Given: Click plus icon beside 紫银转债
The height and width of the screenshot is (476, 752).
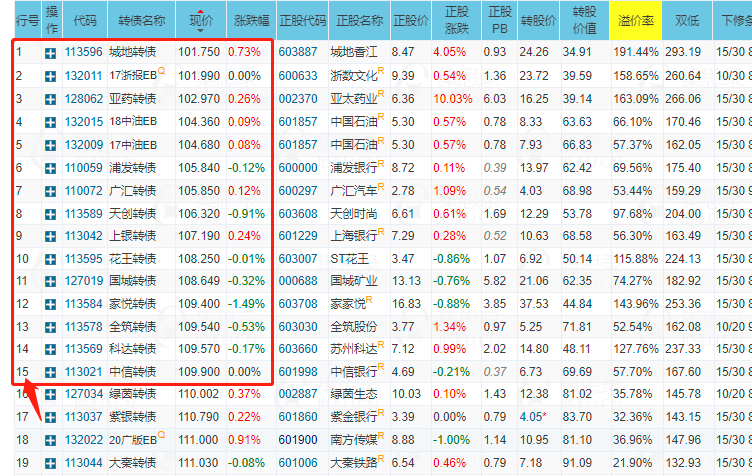Looking at the screenshot, I should (x=50, y=418).
